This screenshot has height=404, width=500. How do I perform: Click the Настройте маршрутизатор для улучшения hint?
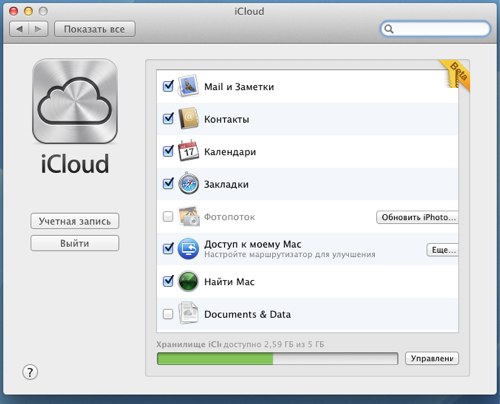[290, 255]
